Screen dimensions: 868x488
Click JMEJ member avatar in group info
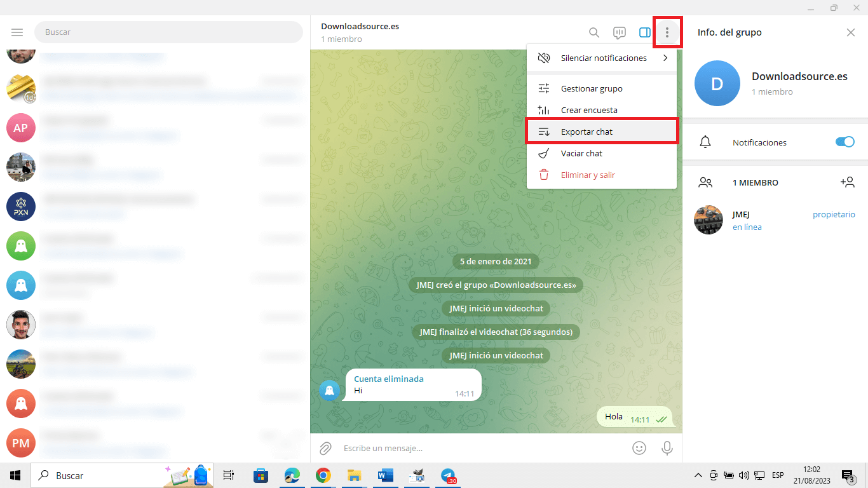tap(709, 220)
